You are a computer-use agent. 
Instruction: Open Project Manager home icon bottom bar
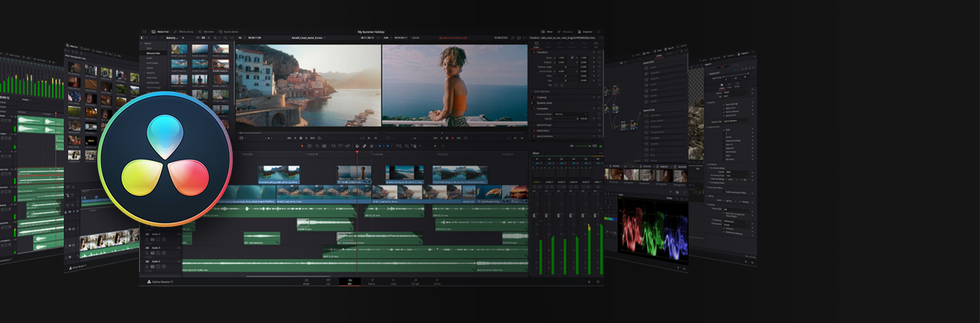[589, 281]
